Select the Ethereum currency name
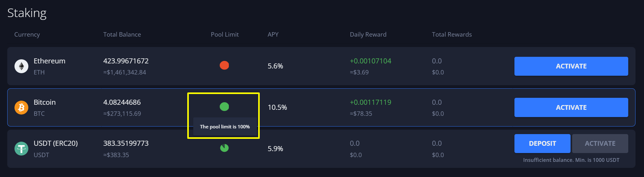 [49, 61]
